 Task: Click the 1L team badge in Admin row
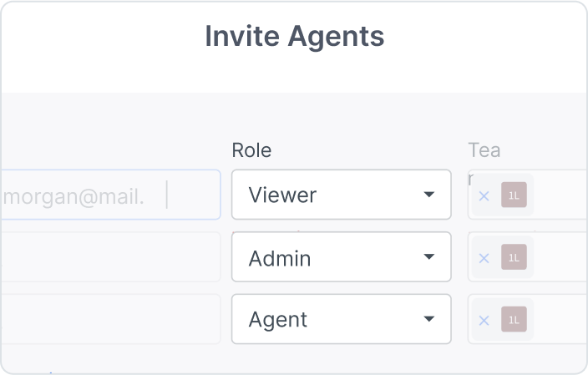click(514, 258)
